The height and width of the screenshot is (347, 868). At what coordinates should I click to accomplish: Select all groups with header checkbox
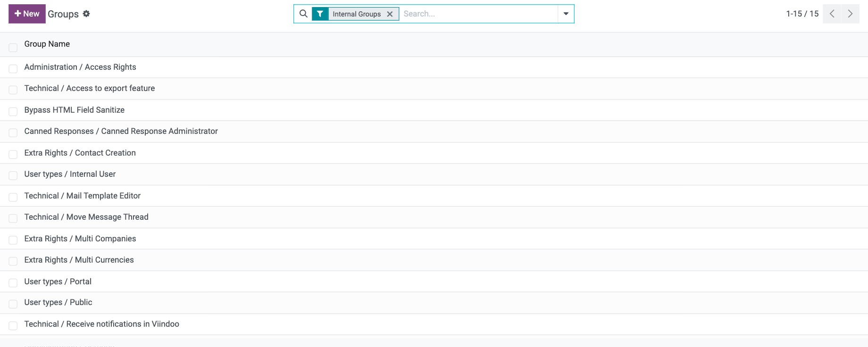(13, 47)
